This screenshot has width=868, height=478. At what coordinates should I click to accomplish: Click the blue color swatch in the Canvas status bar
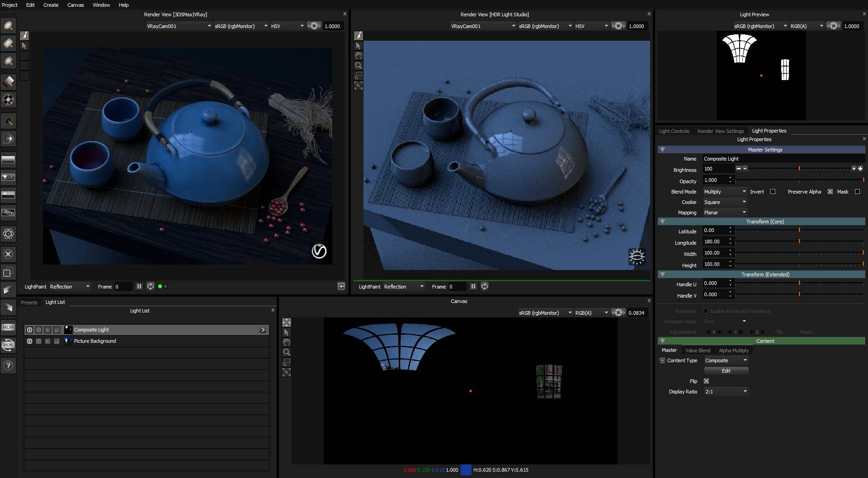(x=466, y=470)
